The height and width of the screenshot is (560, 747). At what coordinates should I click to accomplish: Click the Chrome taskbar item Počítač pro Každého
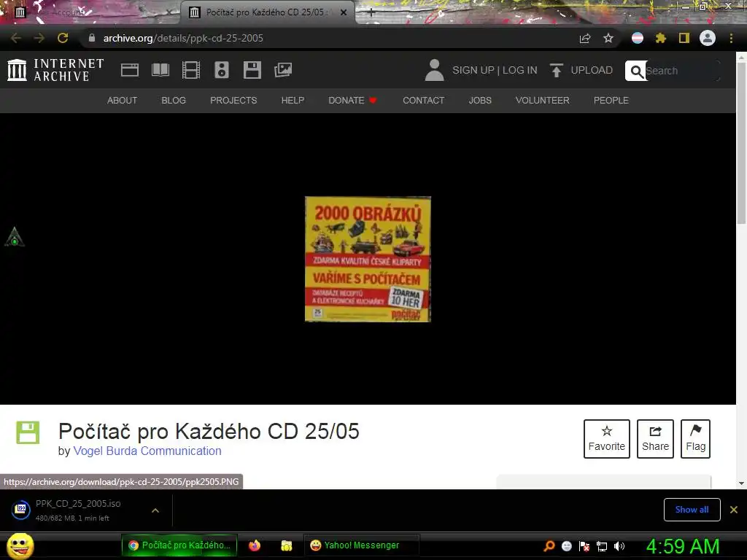point(179,545)
